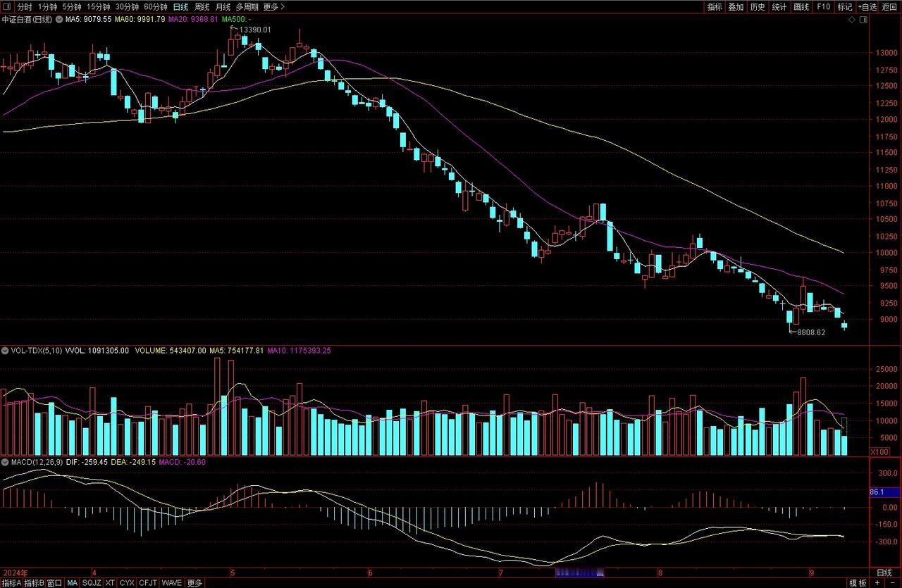This screenshot has width=902, height=588.
Task: Open 模板 template button
Action: click(x=858, y=583)
